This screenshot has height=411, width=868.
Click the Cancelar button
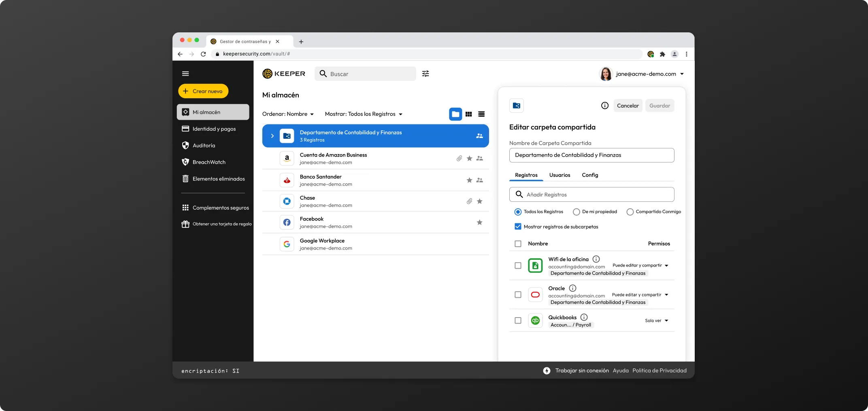tap(628, 106)
